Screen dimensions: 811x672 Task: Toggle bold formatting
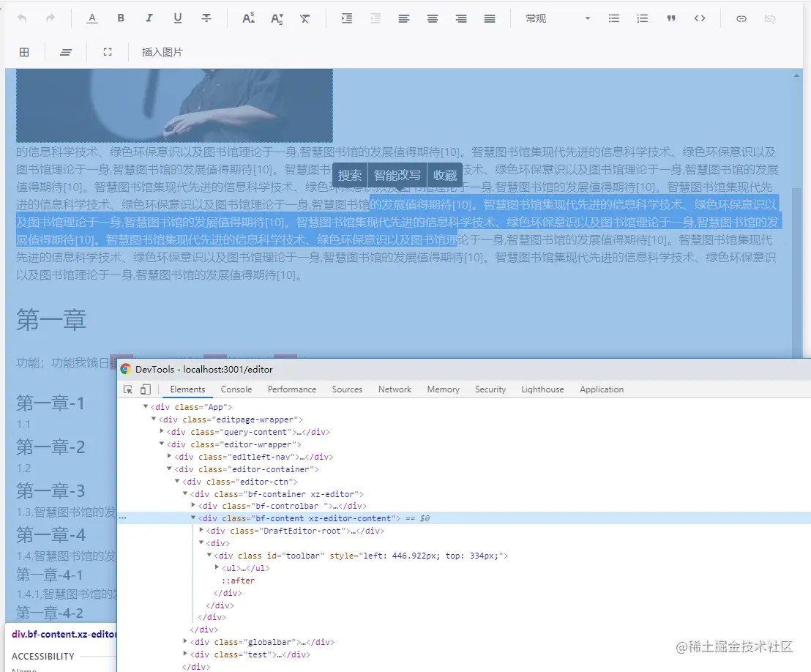[x=121, y=18]
